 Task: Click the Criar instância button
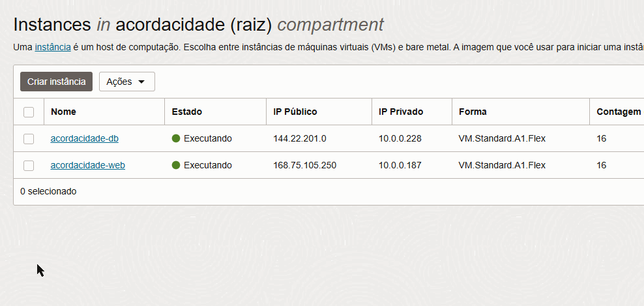(56, 82)
